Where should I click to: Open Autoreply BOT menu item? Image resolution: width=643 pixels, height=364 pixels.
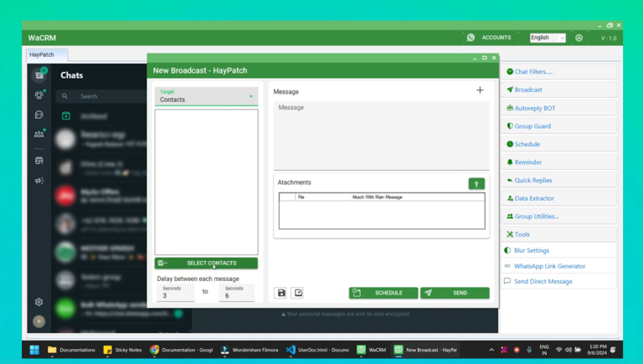[559, 108]
